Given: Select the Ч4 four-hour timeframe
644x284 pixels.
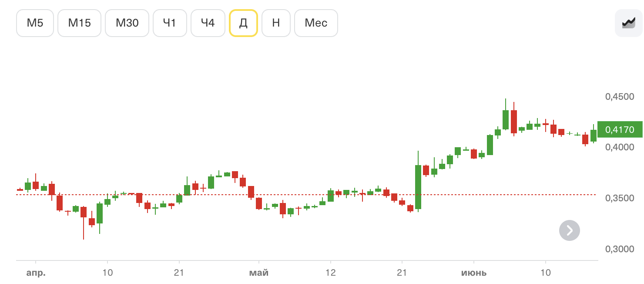Looking at the screenshot, I should (208, 23).
